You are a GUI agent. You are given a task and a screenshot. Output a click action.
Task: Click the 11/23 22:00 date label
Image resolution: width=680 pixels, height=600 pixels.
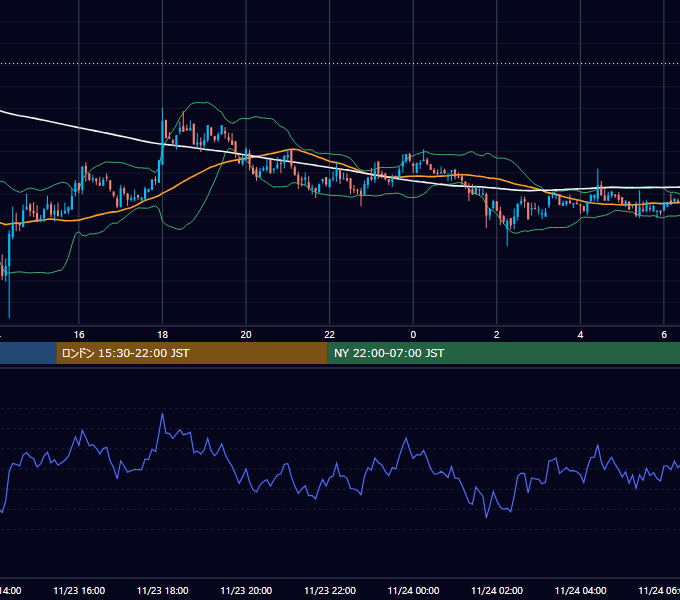330,590
